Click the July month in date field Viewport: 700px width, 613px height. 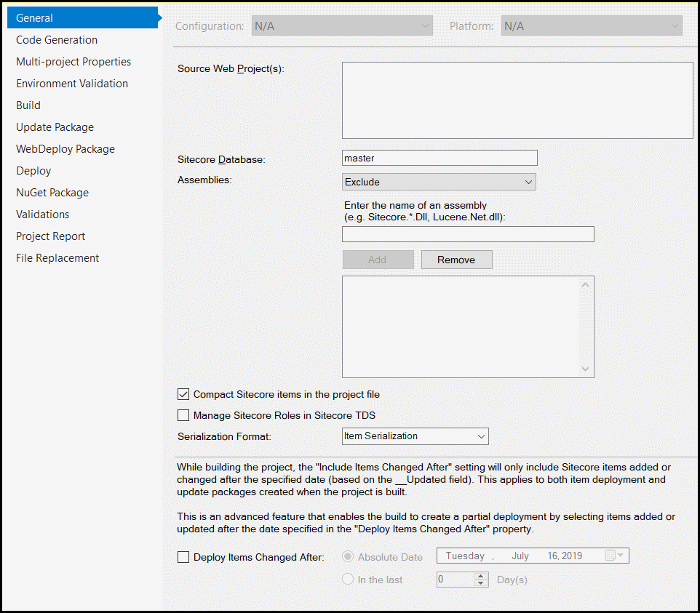(520, 556)
